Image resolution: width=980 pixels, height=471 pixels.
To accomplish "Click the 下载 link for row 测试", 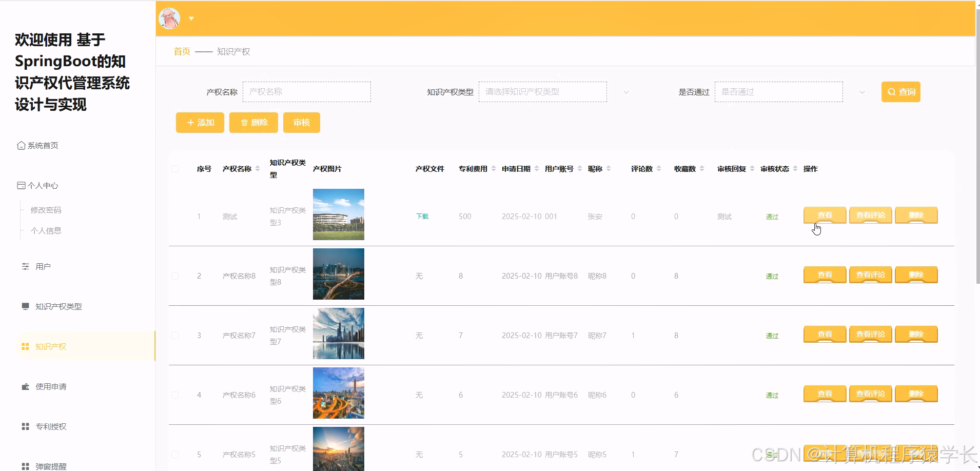I will tap(422, 216).
